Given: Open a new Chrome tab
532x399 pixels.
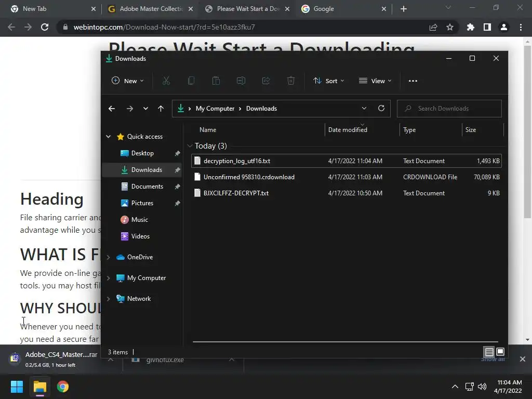Looking at the screenshot, I should [403, 9].
